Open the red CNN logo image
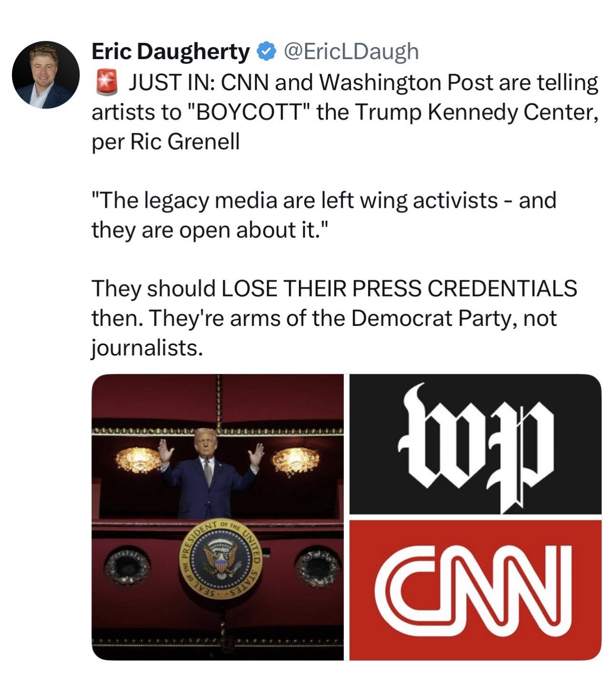The image size is (614, 700). coord(475,590)
